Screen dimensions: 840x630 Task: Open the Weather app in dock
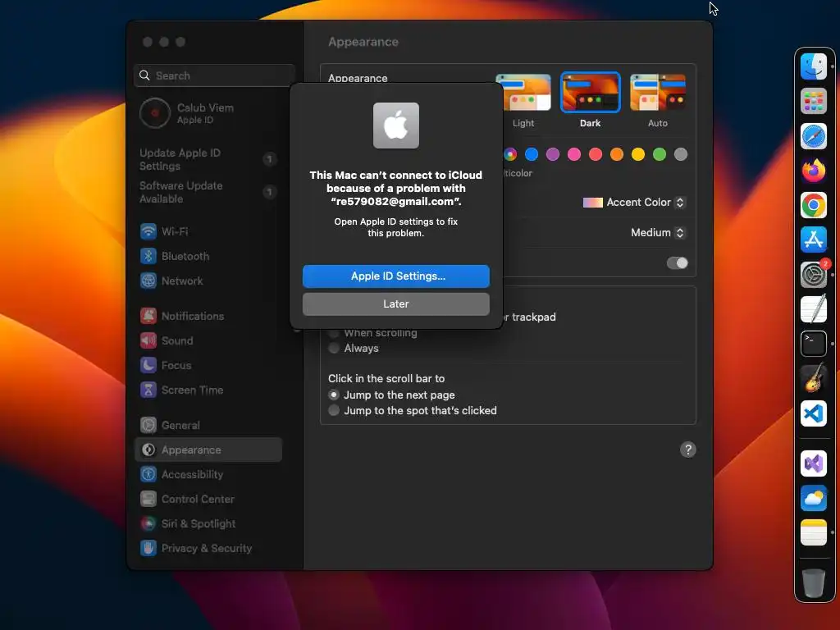pos(813,498)
